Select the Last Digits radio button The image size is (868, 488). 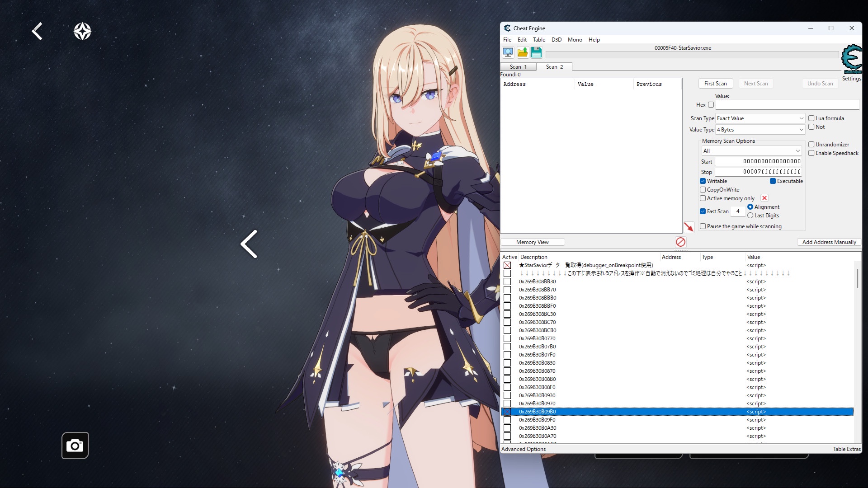[x=750, y=216]
